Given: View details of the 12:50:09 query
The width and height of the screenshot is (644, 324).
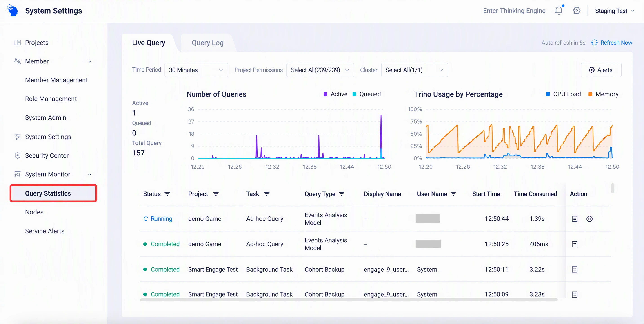Looking at the screenshot, I should (575, 295).
